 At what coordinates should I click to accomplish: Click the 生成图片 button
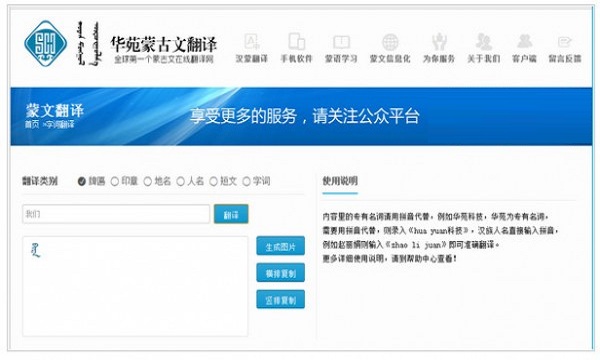click(x=280, y=246)
